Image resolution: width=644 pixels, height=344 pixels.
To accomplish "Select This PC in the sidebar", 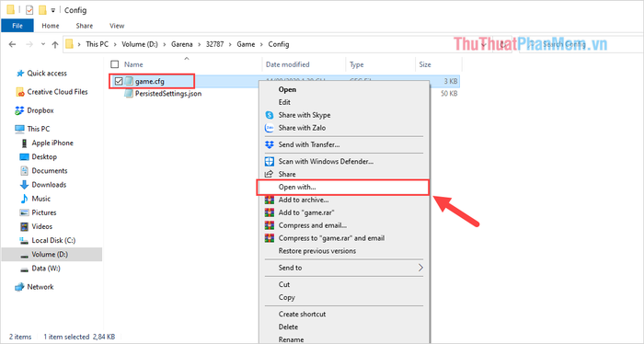I will coord(39,129).
